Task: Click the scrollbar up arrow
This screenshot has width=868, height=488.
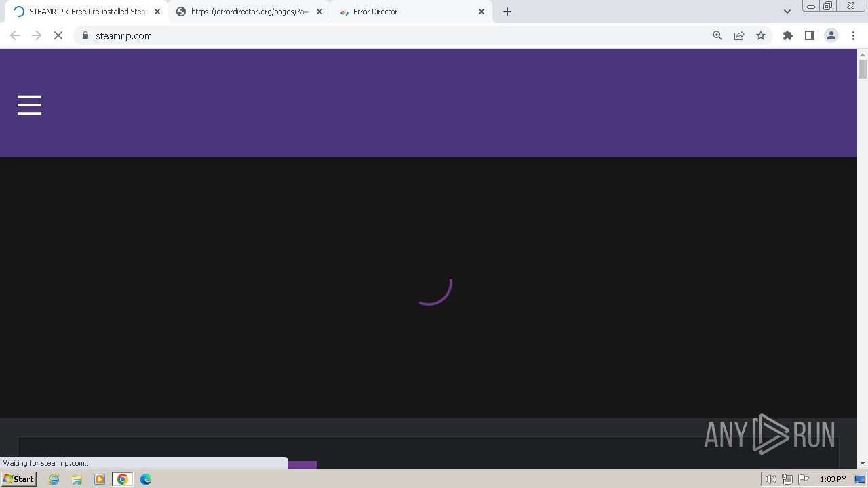Action: pos(863,54)
